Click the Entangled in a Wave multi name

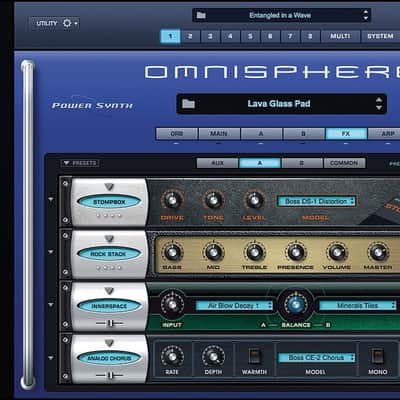coord(280,15)
